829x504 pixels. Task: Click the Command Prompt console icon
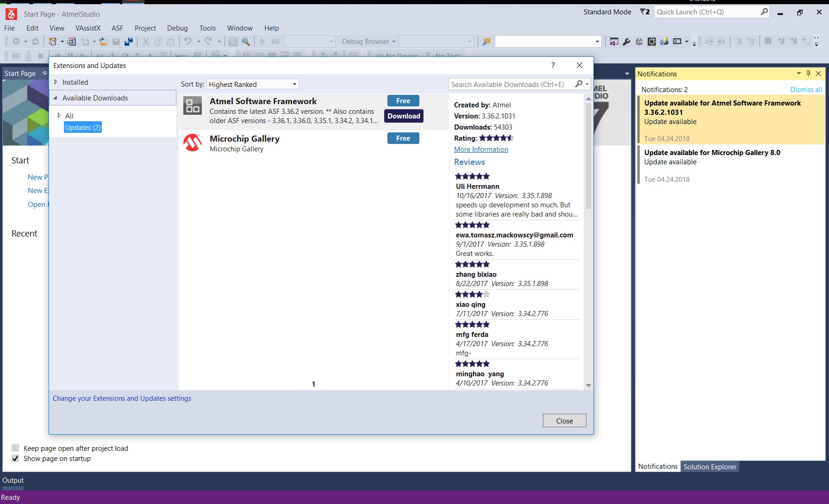677,42
